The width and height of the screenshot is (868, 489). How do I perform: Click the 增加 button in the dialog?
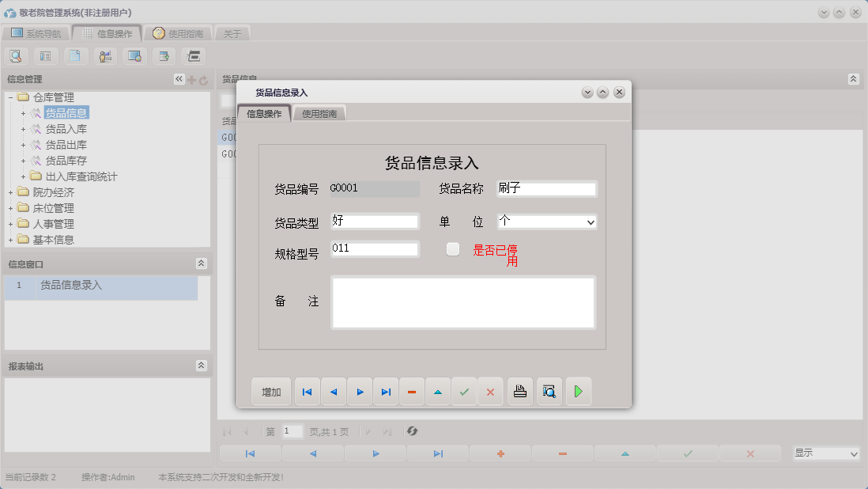tap(271, 391)
